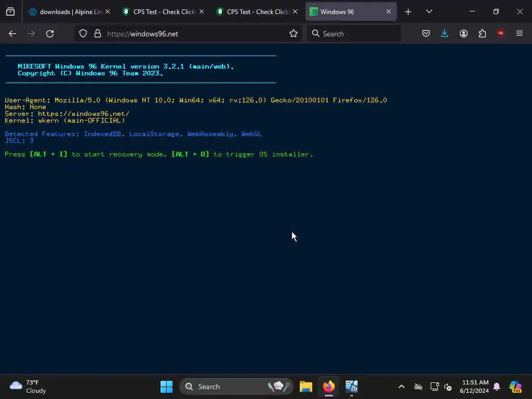Open the taskbar app beside Firefox
Screen dimensions: 532x399
pyautogui.click(x=352, y=387)
